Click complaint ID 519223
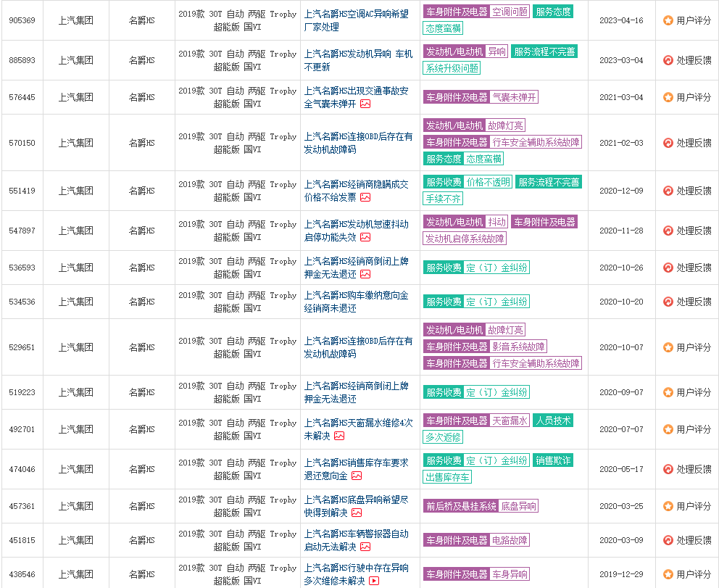Screen dimensions: 719x588 [x=22, y=392]
